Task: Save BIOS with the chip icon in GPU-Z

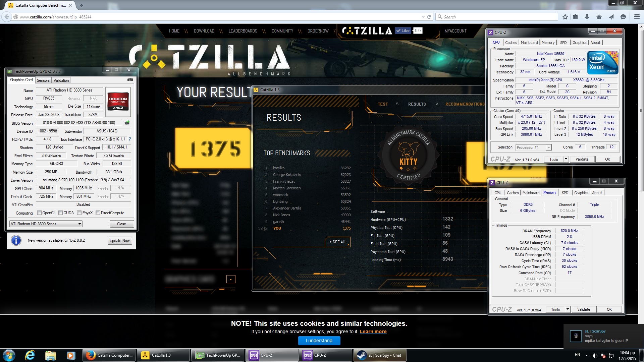Action: (x=127, y=123)
